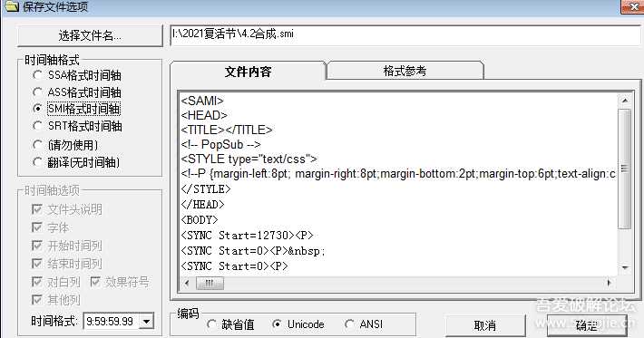Select SSA格式时间轴 radio option
The height and width of the screenshot is (338, 644).
pyautogui.click(x=76, y=75)
